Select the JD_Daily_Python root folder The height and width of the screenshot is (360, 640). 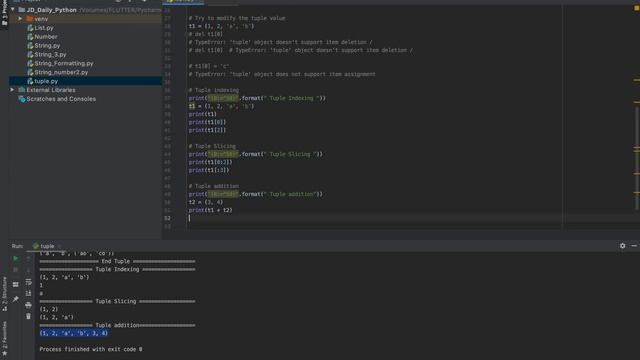point(51,10)
